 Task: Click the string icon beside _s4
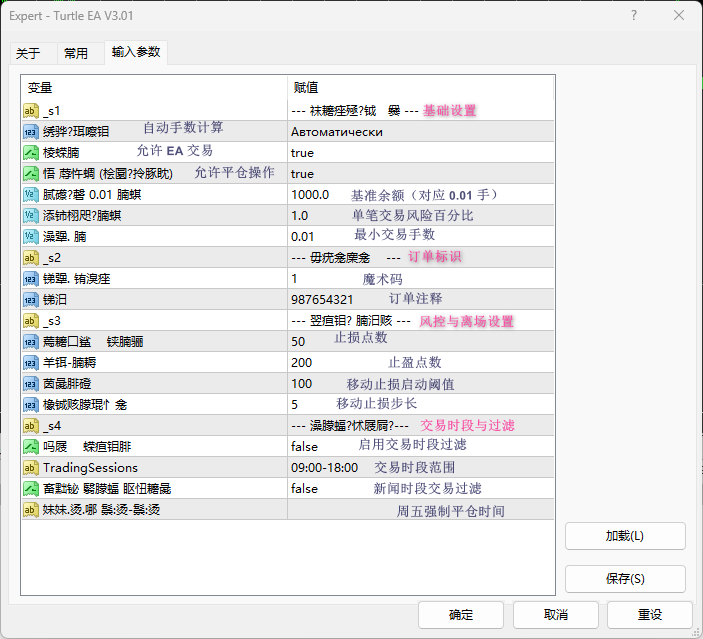point(30,426)
